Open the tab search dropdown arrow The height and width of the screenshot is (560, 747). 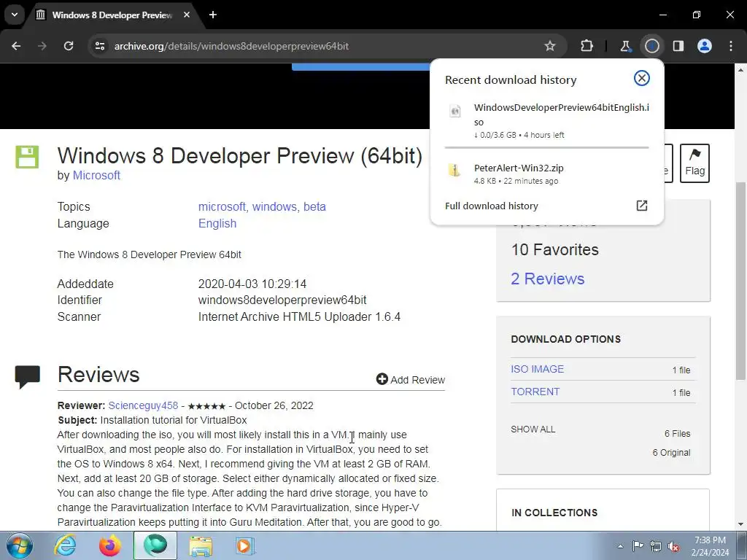coord(15,15)
